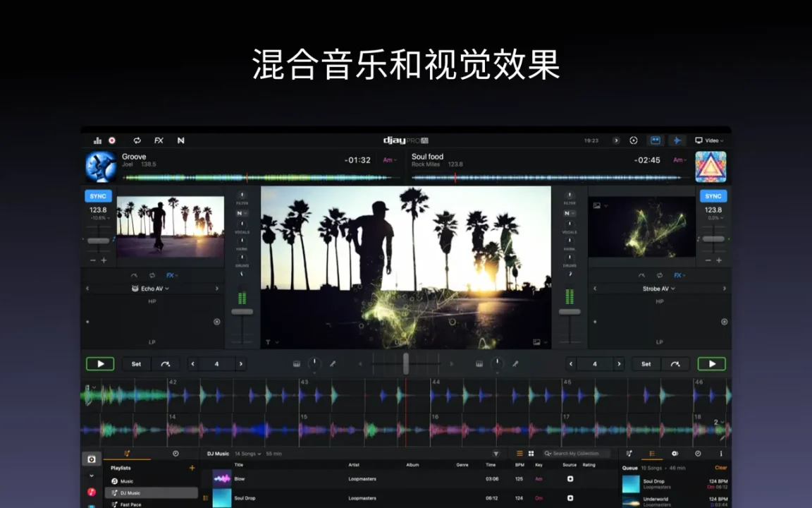
Task: Select the Music library item
Action: tap(152, 481)
